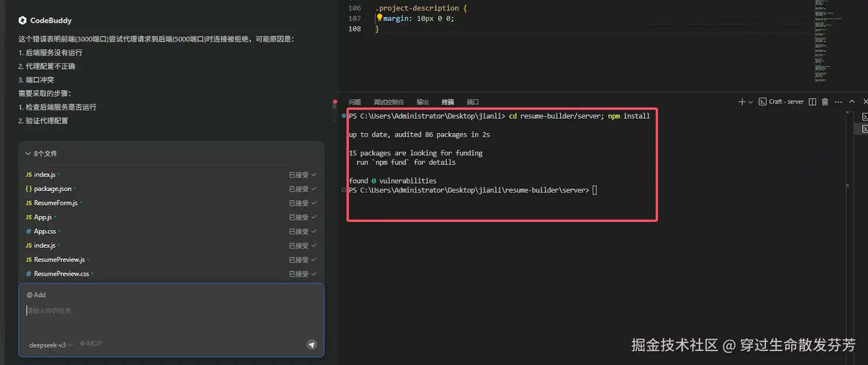Click 已接受 status on the ResumeForm.js row
Viewport: 868px width, 365px height.
(x=299, y=203)
